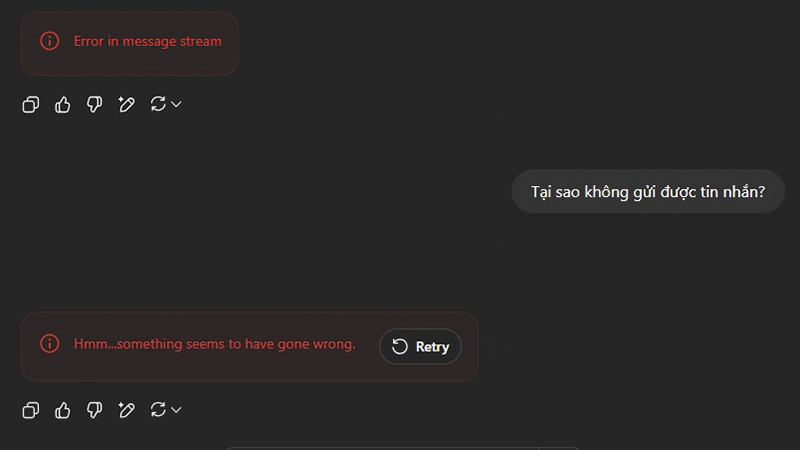This screenshot has height=450, width=800.
Task: Click the regenerate icon below the Retry error
Action: click(x=158, y=409)
